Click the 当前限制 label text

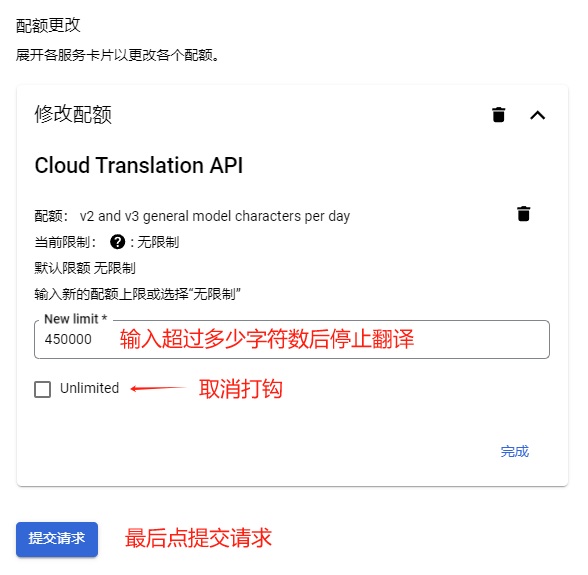click(x=65, y=242)
